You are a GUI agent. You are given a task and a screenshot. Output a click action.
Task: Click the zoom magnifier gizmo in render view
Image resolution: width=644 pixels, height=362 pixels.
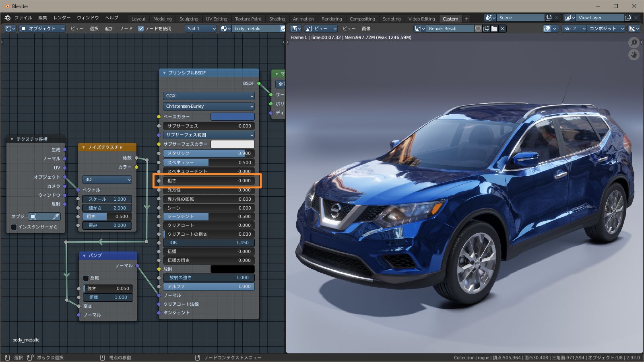[634, 43]
